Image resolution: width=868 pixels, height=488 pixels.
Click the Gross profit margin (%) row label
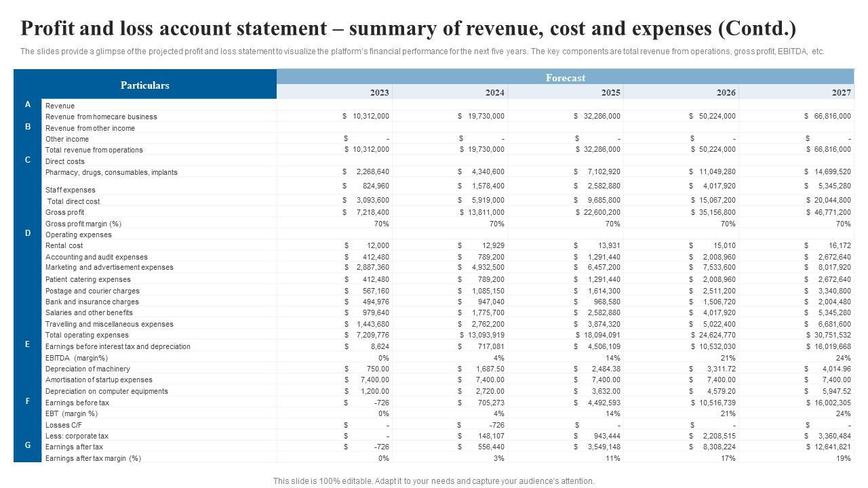click(x=83, y=224)
